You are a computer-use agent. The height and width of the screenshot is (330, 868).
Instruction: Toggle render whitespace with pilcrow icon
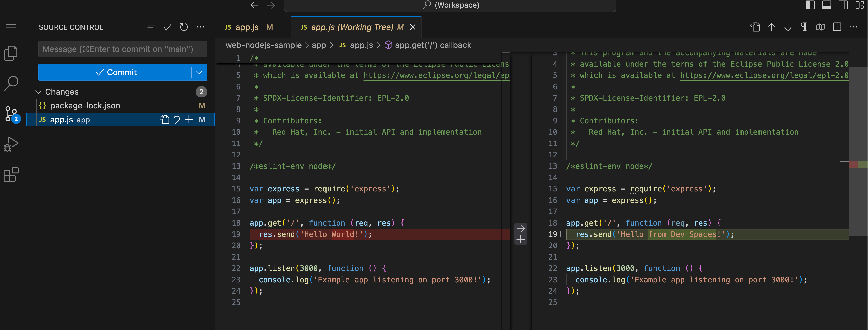click(804, 27)
